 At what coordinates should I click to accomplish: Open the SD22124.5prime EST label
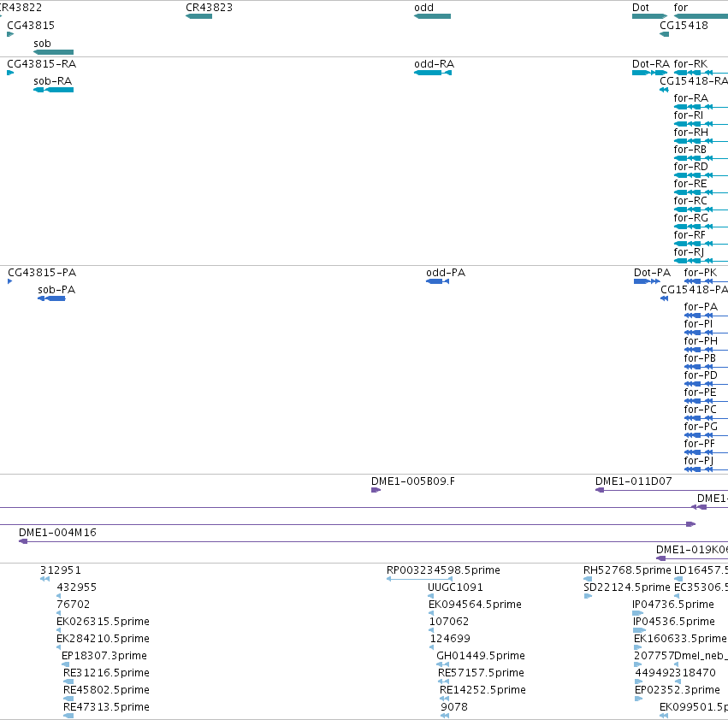coord(627,587)
